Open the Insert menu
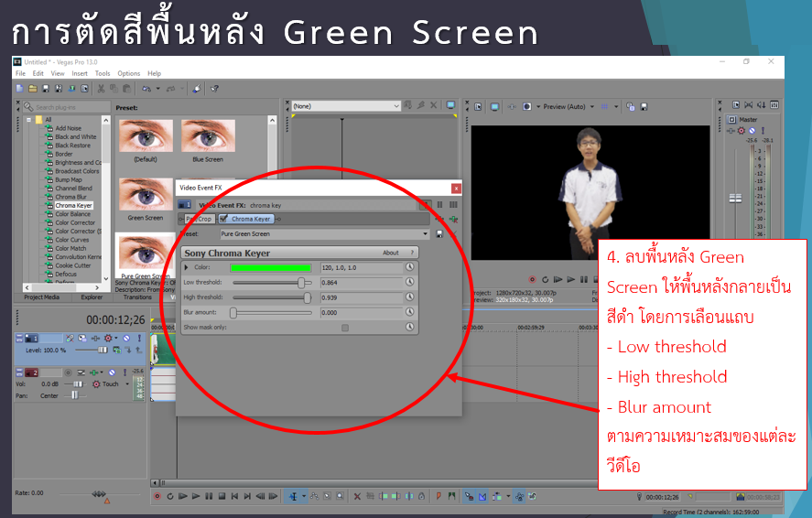Image resolution: width=812 pixels, height=518 pixels. 80,73
